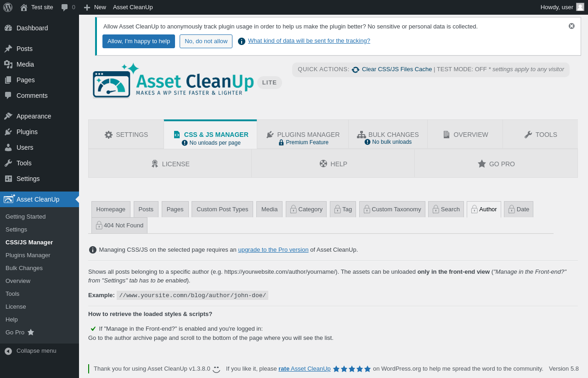Open the Tools tab in plugin navigation
The image size is (588, 378).
[540, 135]
